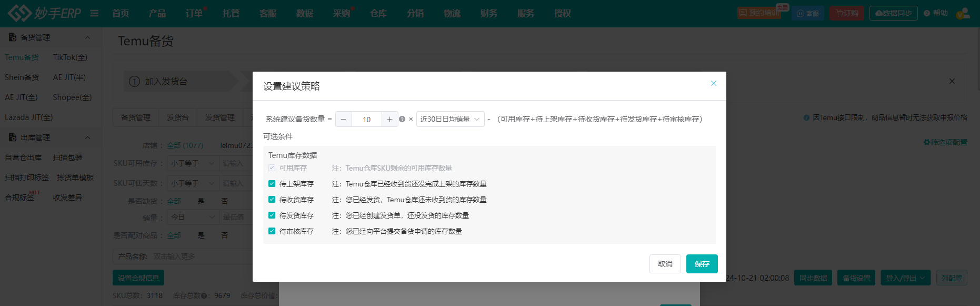The image size is (980, 306).
Task: Click the 最低值 sales input field
Action: (x=236, y=217)
